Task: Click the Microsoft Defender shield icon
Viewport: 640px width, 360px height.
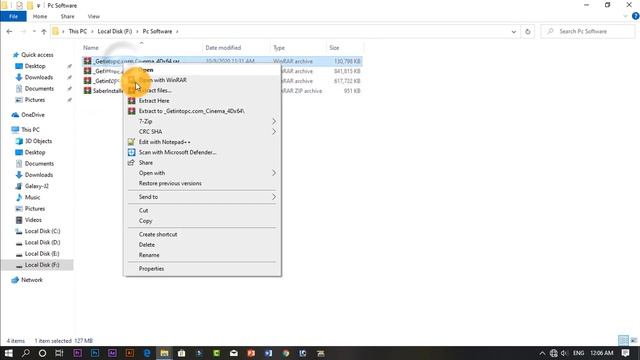Action: click(131, 152)
